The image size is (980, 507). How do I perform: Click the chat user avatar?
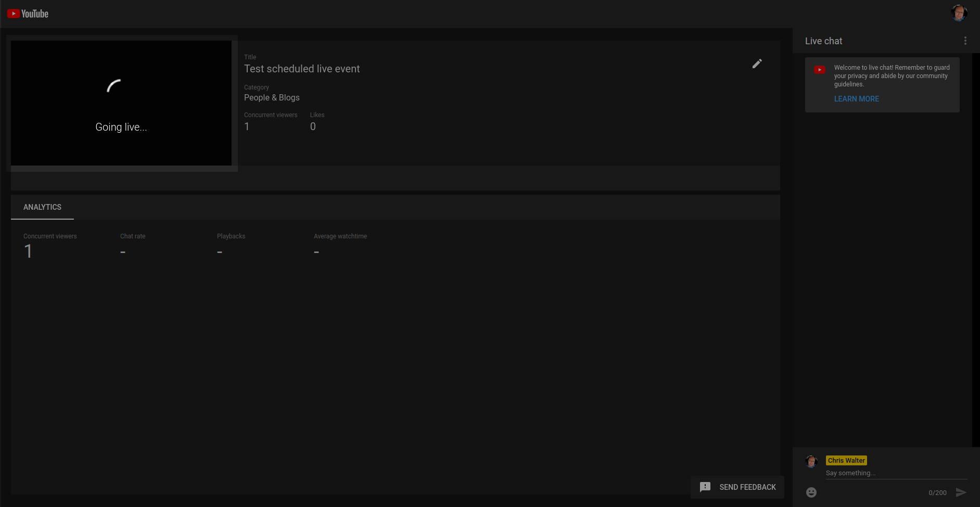(x=811, y=461)
